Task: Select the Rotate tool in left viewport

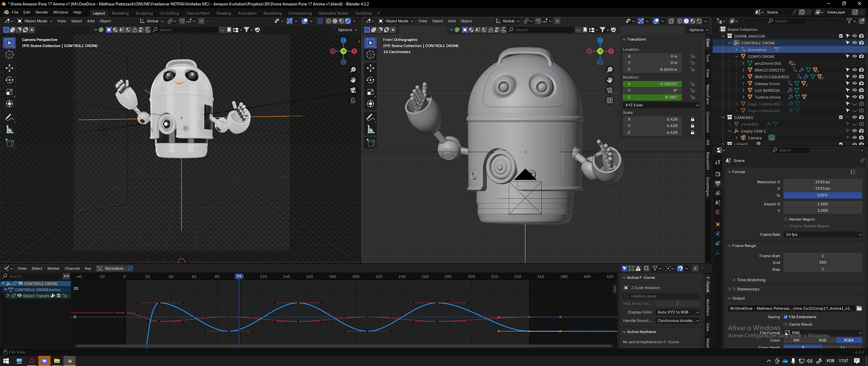Action: coord(9,80)
